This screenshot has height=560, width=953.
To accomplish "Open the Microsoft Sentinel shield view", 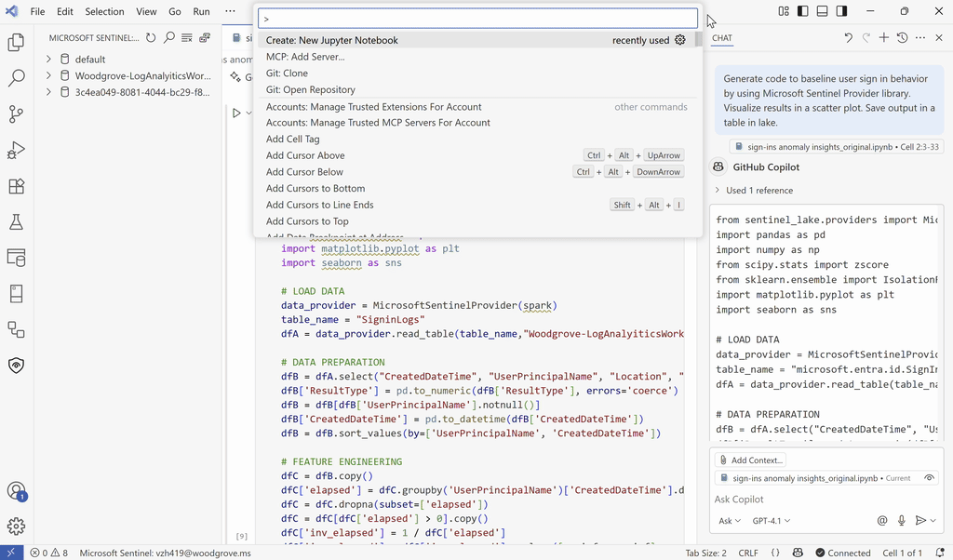I will click(x=17, y=365).
